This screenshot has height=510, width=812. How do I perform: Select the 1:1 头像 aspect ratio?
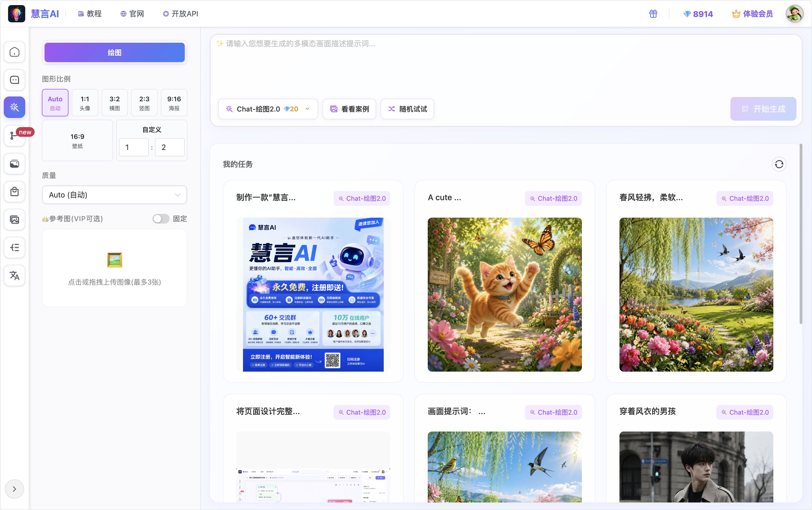(85, 103)
